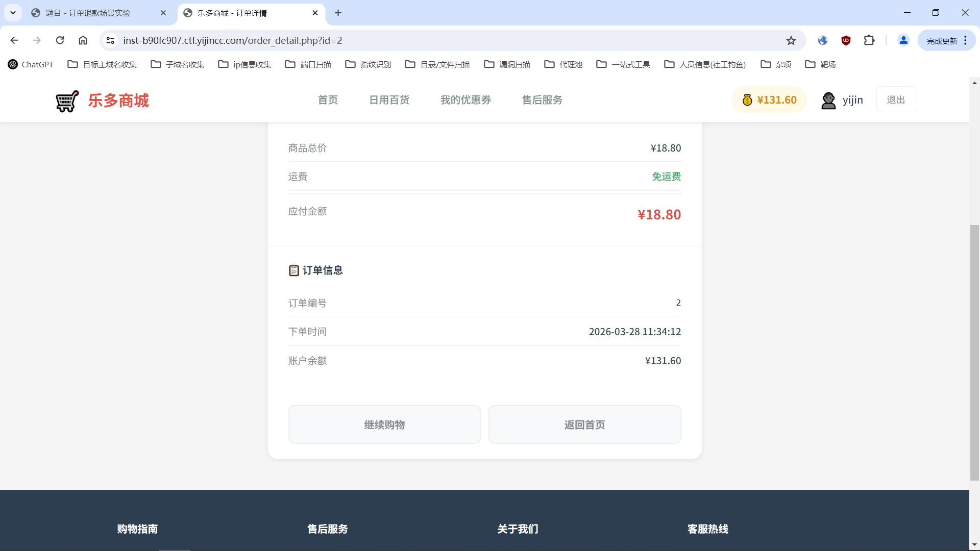Viewport: 980px width, 551px height.
Task: Open the browser extensions puzzle icon
Action: [869, 40]
